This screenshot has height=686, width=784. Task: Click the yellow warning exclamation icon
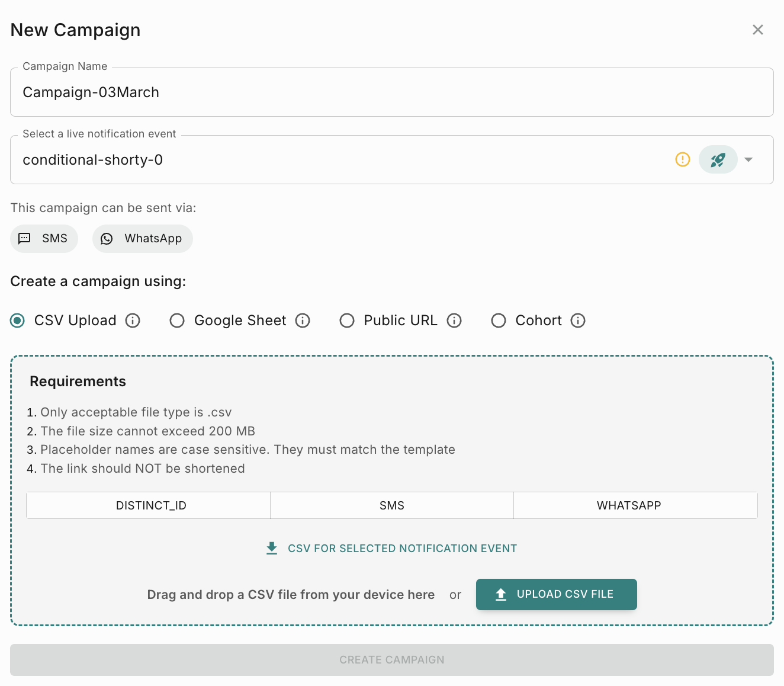(x=683, y=160)
